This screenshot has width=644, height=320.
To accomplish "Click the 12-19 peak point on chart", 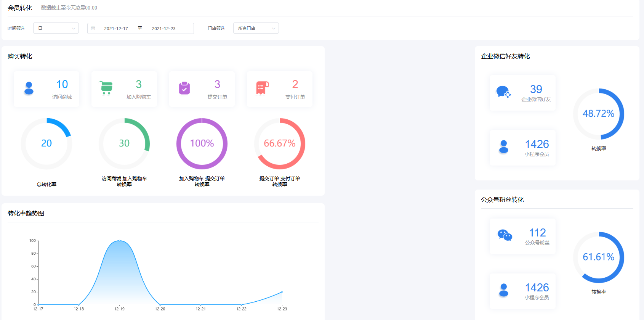I will click(119, 241).
